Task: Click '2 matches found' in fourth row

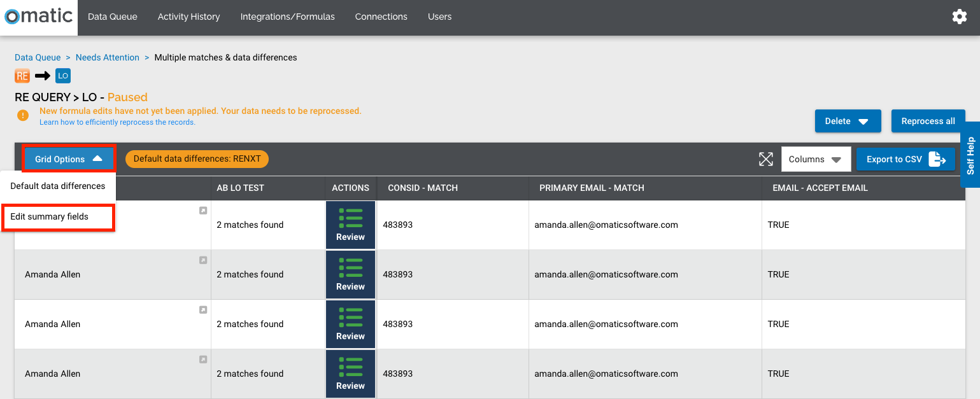Action: [x=250, y=374]
